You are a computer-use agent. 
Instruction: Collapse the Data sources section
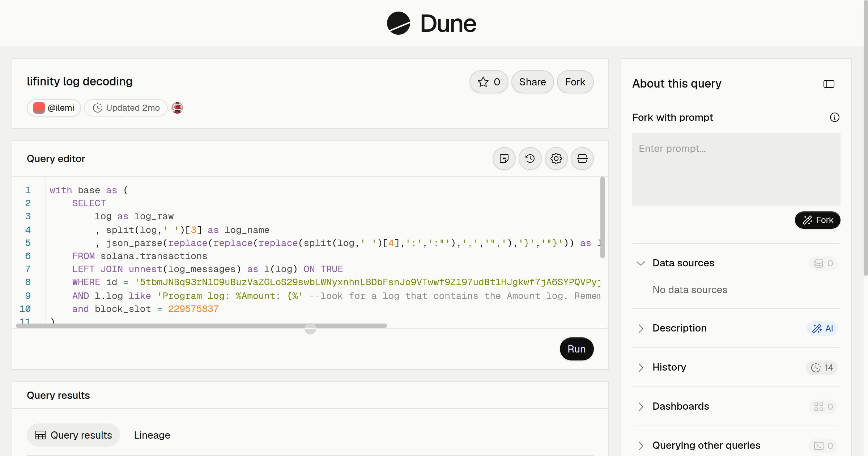pyautogui.click(x=641, y=263)
